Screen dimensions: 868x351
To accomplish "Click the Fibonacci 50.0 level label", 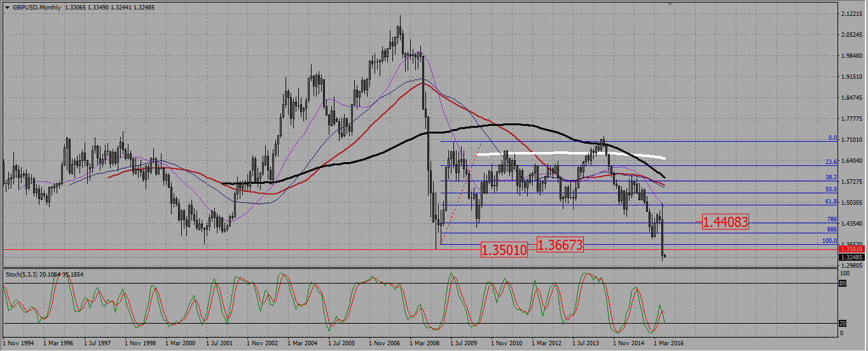I will (x=830, y=189).
